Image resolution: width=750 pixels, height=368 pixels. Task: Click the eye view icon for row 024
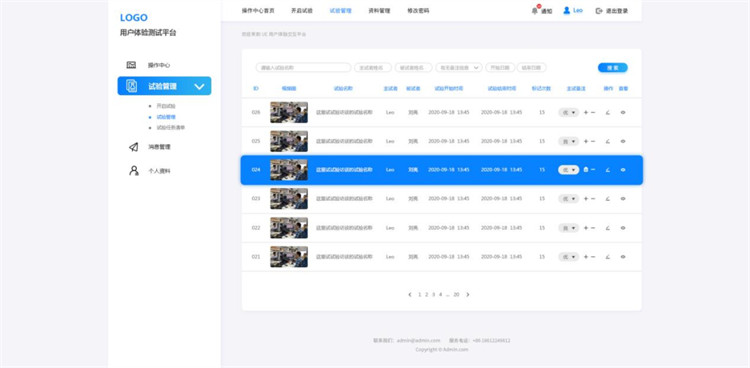(x=623, y=170)
